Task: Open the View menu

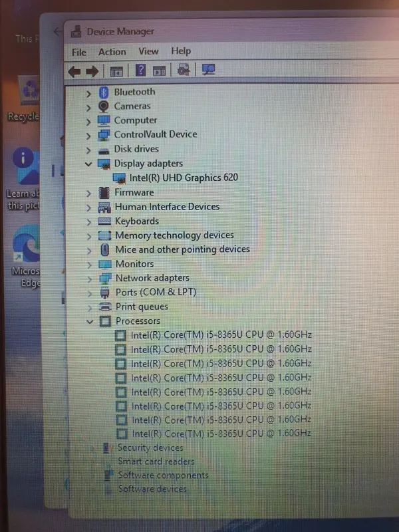Action: pos(148,51)
